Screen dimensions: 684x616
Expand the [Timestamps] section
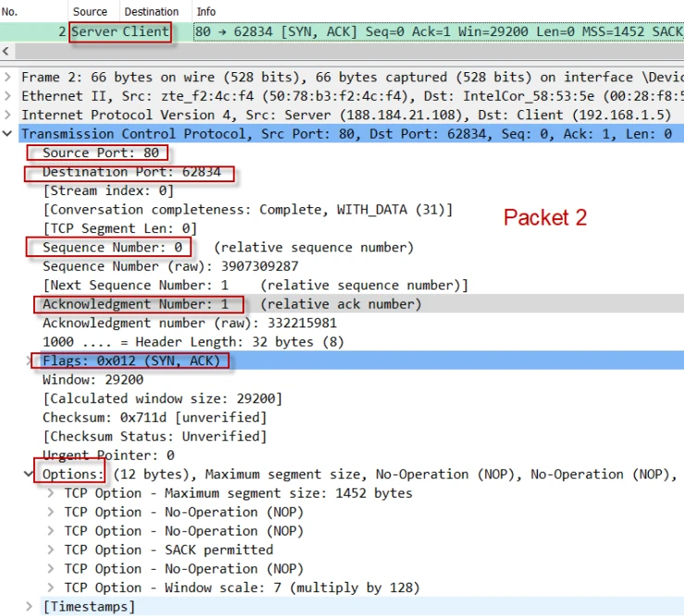coord(30,607)
